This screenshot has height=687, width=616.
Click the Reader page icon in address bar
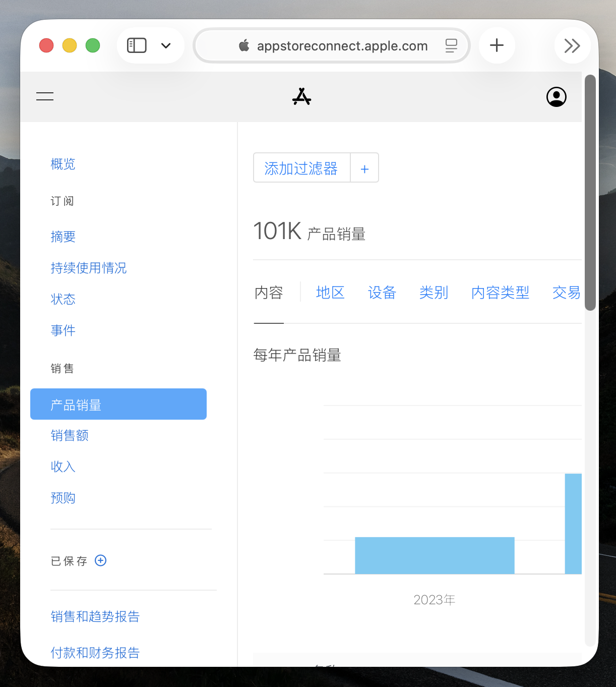click(x=451, y=46)
